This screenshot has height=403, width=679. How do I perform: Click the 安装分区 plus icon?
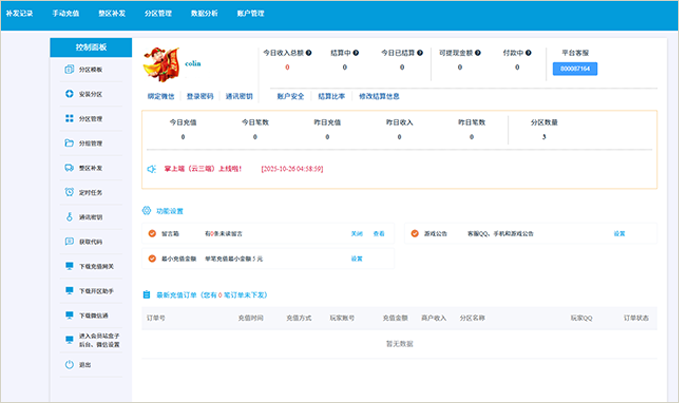[x=69, y=94]
